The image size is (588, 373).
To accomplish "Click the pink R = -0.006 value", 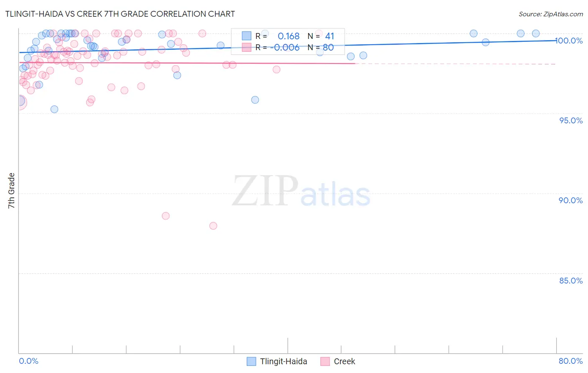I will pyautogui.click(x=285, y=48).
